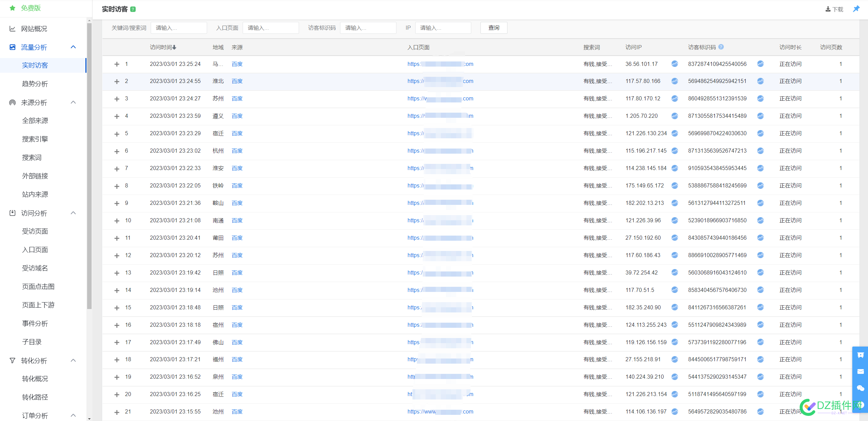Click the 网站概况 chart icon in sidebar
This screenshot has width=868, height=421.
pos(12,29)
